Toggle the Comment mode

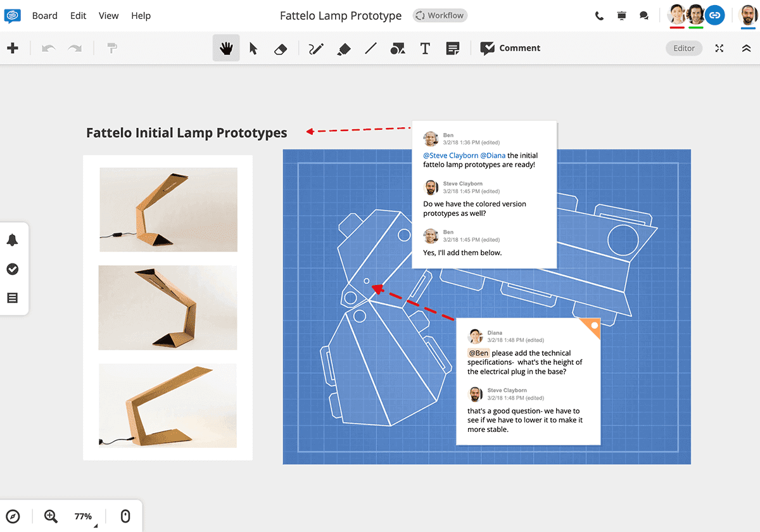[x=510, y=47]
